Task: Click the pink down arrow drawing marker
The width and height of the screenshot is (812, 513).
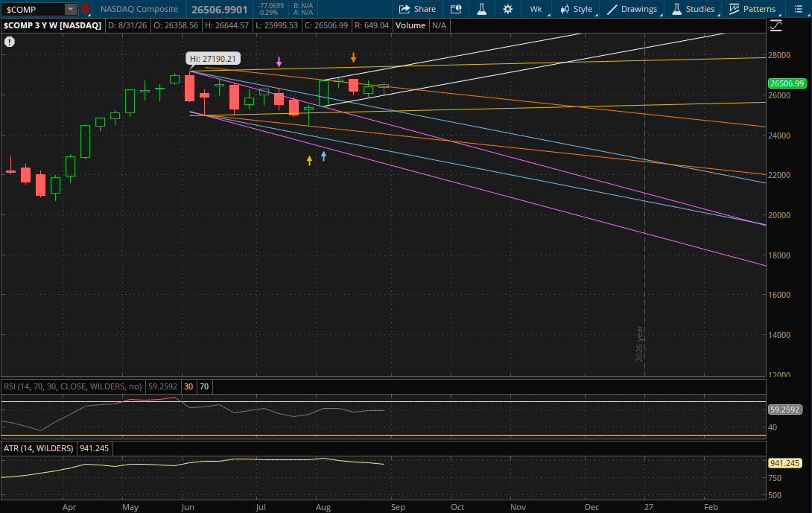Action: [x=279, y=62]
